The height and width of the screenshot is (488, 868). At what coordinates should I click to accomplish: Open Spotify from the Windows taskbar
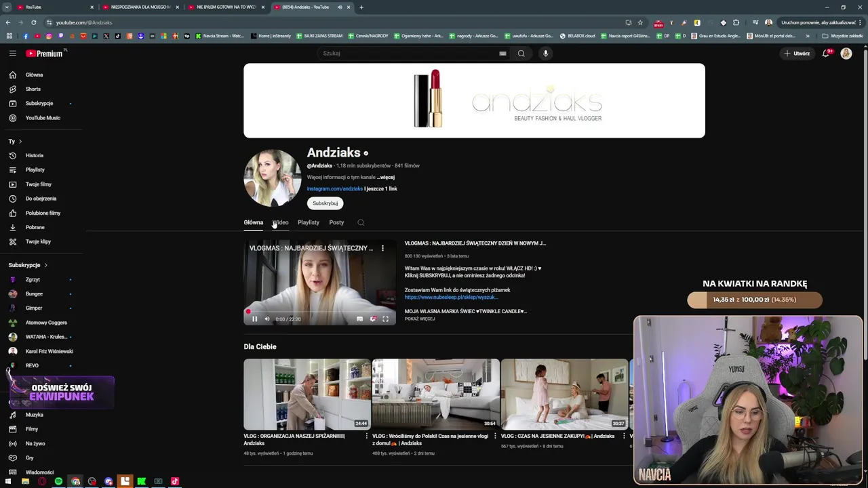[x=58, y=481]
